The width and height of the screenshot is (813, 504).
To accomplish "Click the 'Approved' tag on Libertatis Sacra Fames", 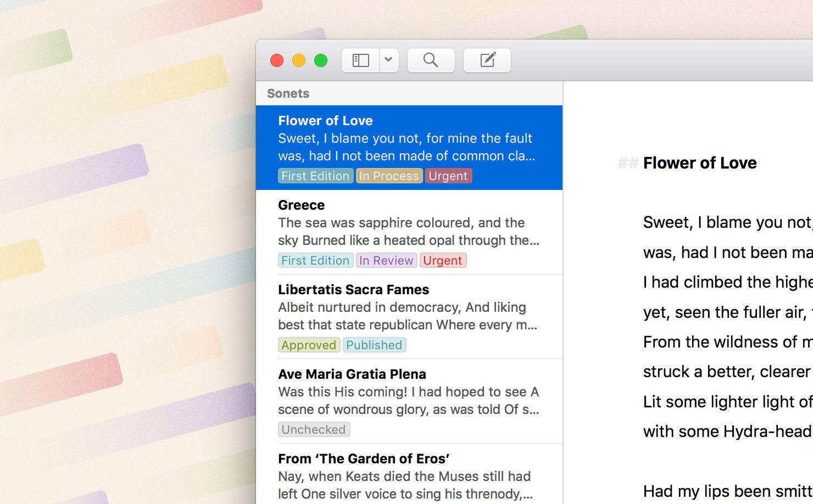I will pos(309,345).
